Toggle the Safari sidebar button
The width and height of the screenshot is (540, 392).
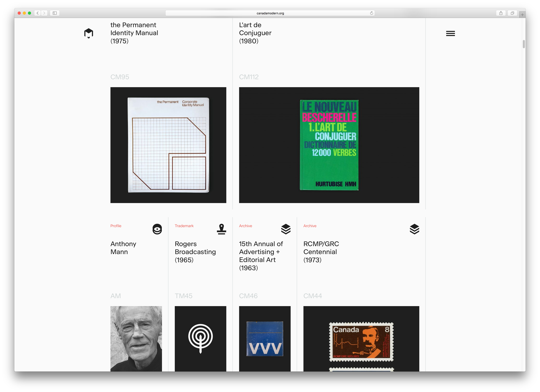[54, 13]
